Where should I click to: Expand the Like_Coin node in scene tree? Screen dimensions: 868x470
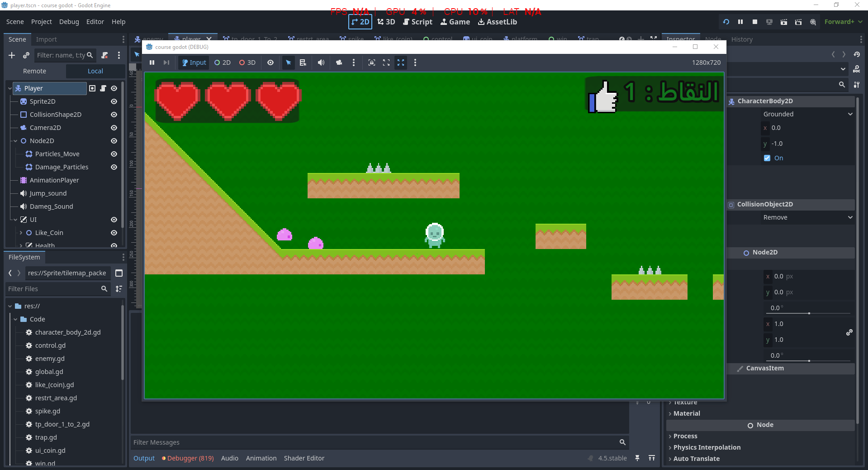click(21, 233)
